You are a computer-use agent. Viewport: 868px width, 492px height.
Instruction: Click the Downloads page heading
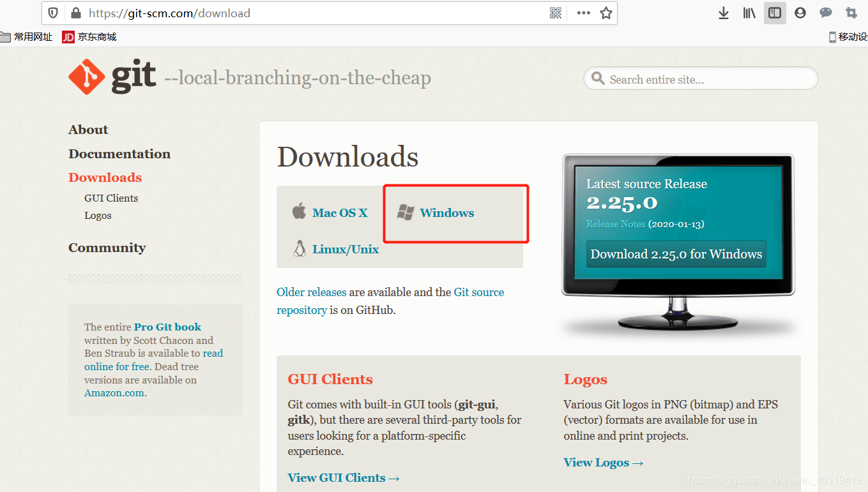click(x=348, y=157)
